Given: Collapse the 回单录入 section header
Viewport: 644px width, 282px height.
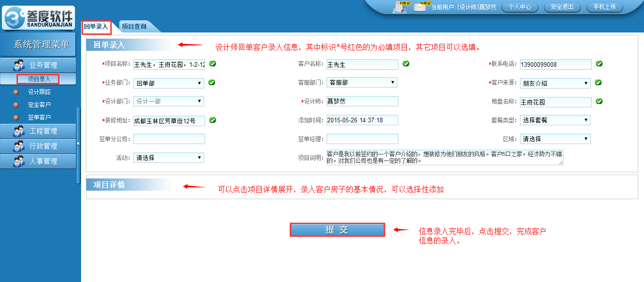Looking at the screenshot, I should (x=109, y=45).
